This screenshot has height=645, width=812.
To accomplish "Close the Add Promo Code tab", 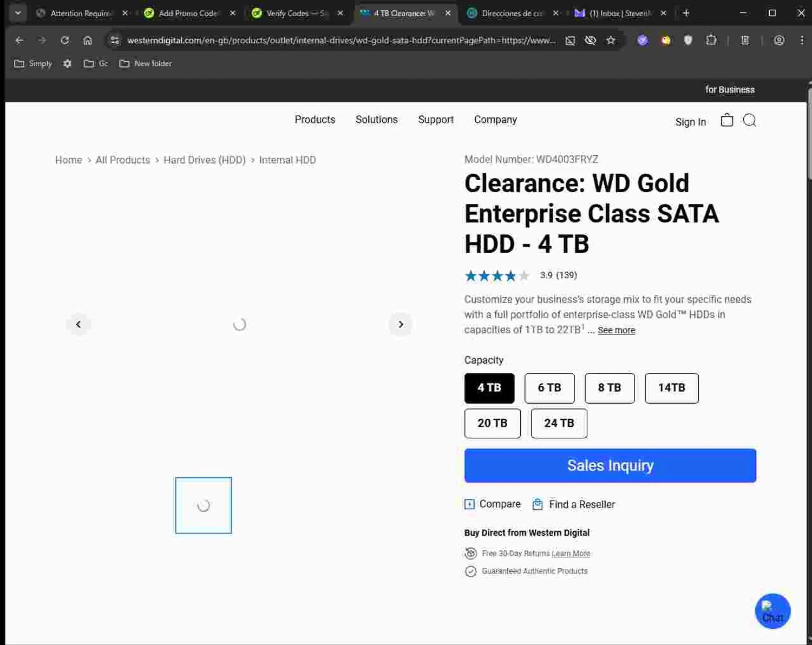I will (x=233, y=13).
